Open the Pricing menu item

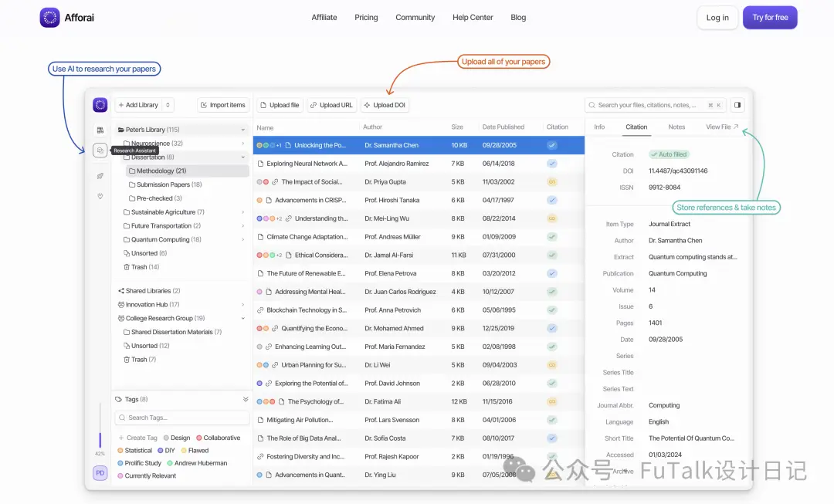coord(366,18)
